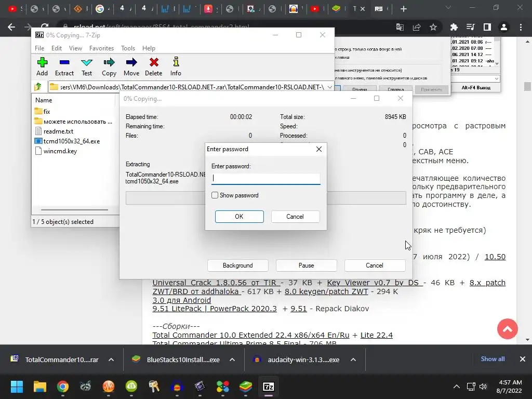The width and height of the screenshot is (532, 399).
Task: Click the share page icon in address bar
Action: click(417, 27)
